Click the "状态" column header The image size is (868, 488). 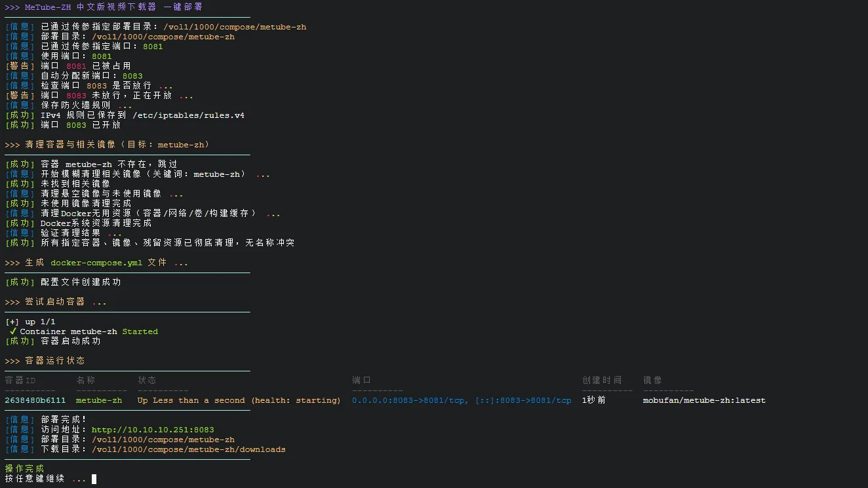[x=147, y=381]
